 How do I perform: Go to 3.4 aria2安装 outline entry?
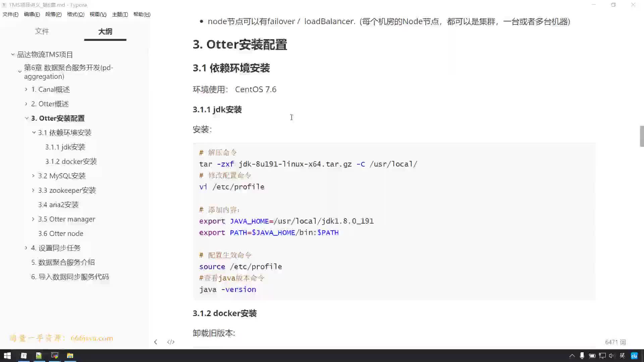pyautogui.click(x=58, y=204)
